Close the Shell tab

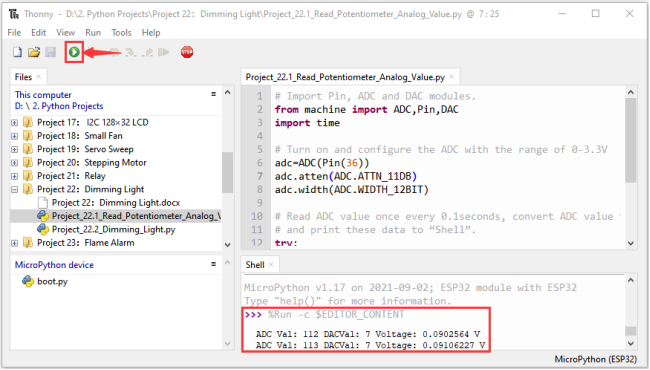point(271,264)
